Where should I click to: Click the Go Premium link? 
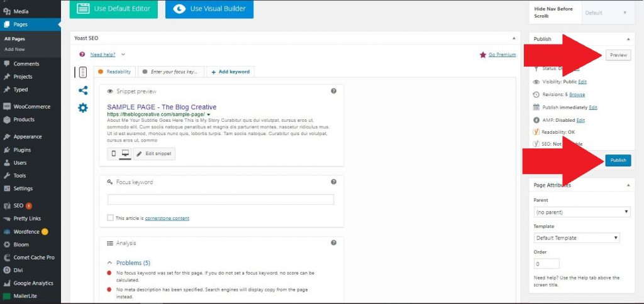[502, 55]
